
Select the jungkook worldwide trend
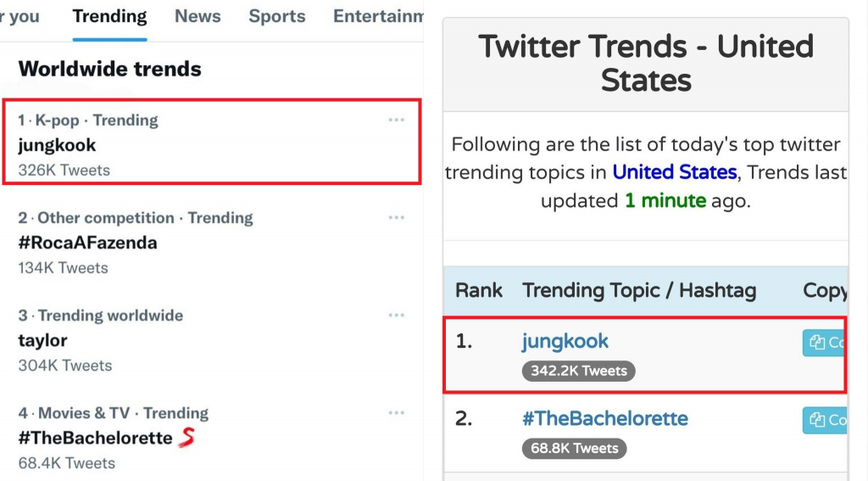coord(212,142)
